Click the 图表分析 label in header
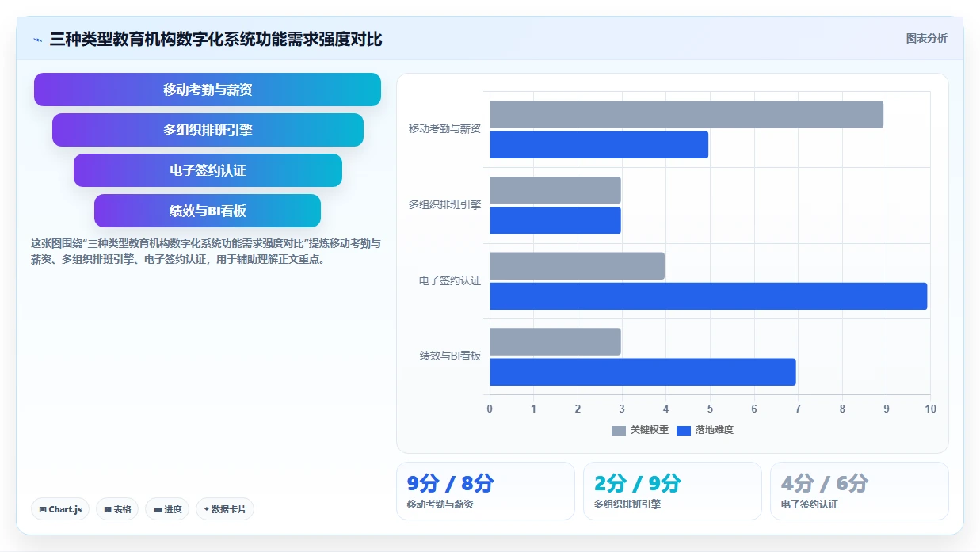Screen dimensions: 980x552 [x=926, y=38]
